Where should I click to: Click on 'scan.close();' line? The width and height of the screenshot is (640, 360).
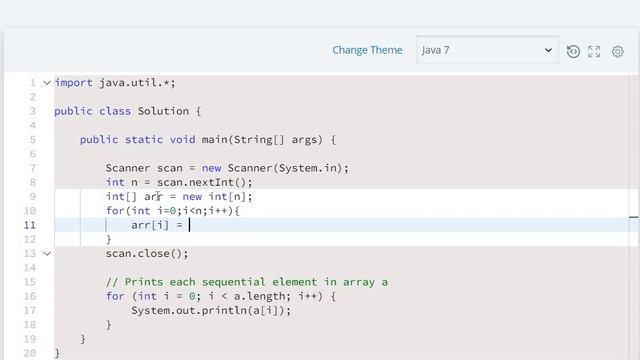pyautogui.click(x=147, y=253)
